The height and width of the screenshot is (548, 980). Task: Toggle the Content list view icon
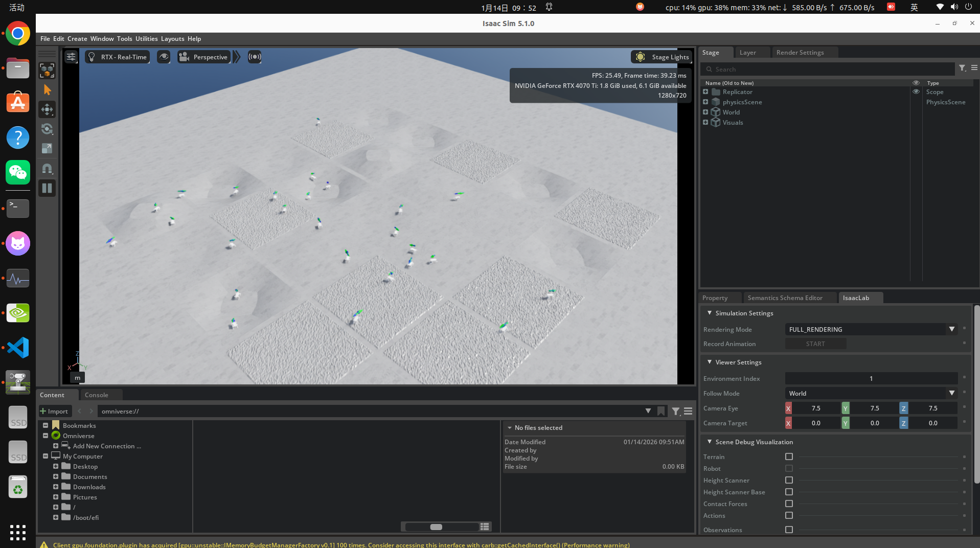pos(485,527)
